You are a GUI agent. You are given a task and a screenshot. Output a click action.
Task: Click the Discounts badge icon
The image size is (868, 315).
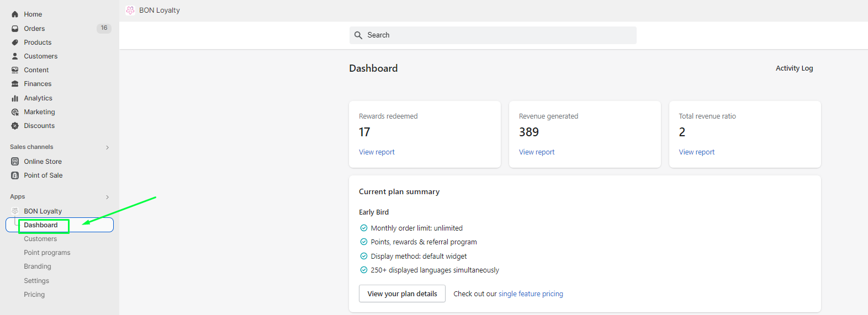pos(15,126)
